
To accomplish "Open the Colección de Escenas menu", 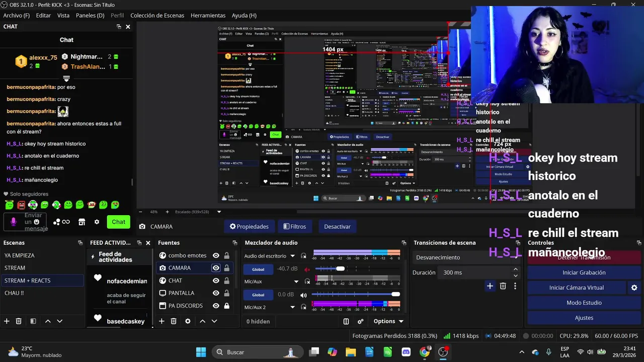I will tap(157, 16).
